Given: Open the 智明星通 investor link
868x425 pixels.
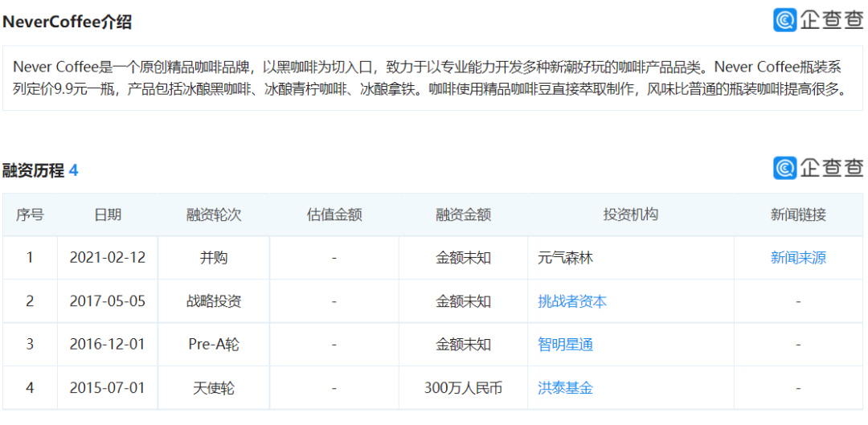Looking at the screenshot, I should 565,345.
